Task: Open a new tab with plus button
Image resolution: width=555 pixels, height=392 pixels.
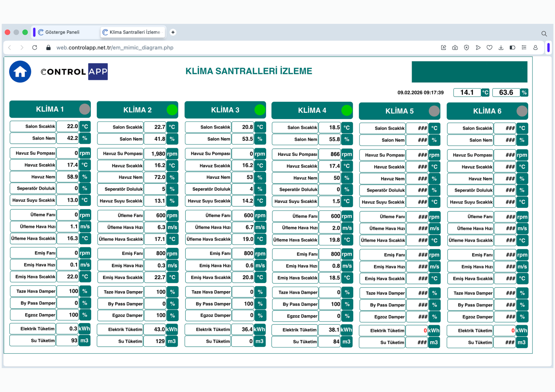Action: tap(173, 32)
